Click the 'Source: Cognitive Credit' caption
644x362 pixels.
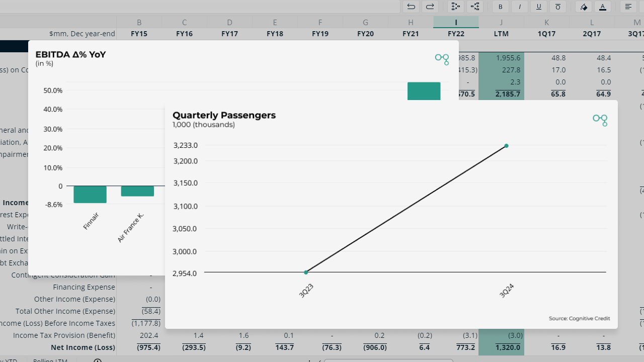pos(579,318)
